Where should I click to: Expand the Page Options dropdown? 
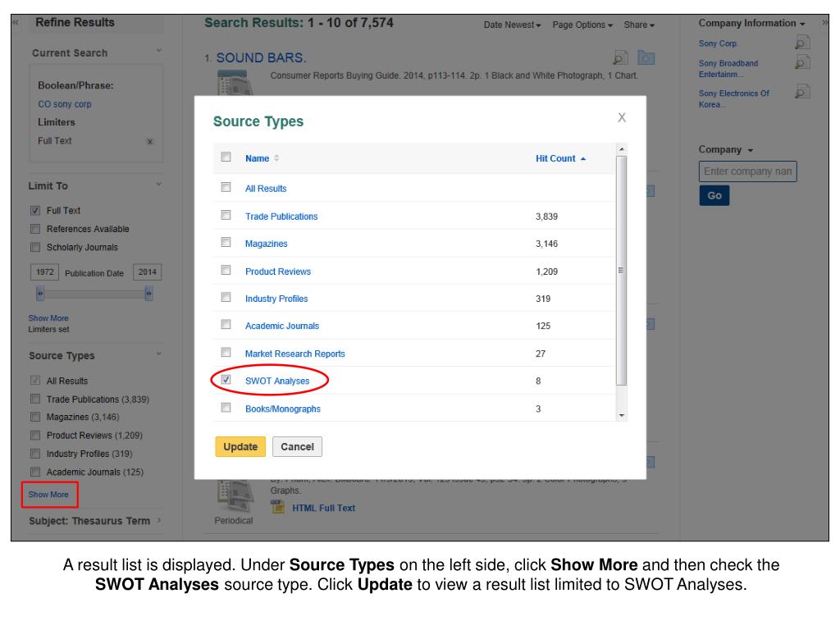coord(582,25)
